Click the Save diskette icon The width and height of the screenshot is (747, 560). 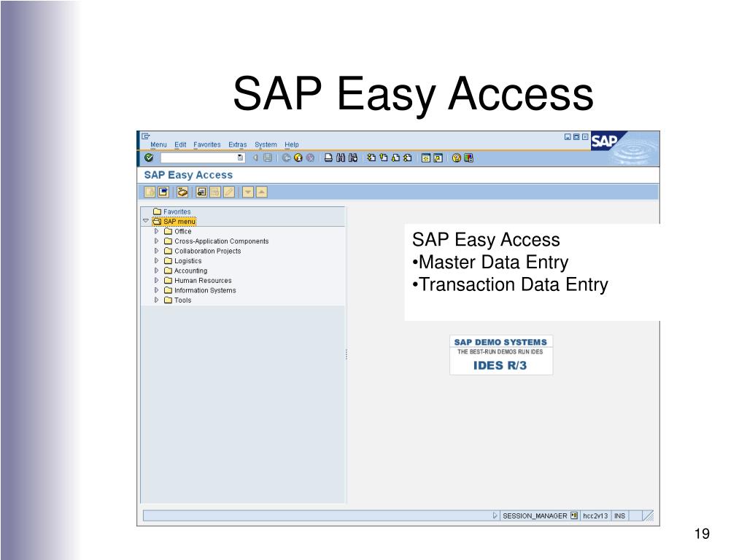[268, 157]
